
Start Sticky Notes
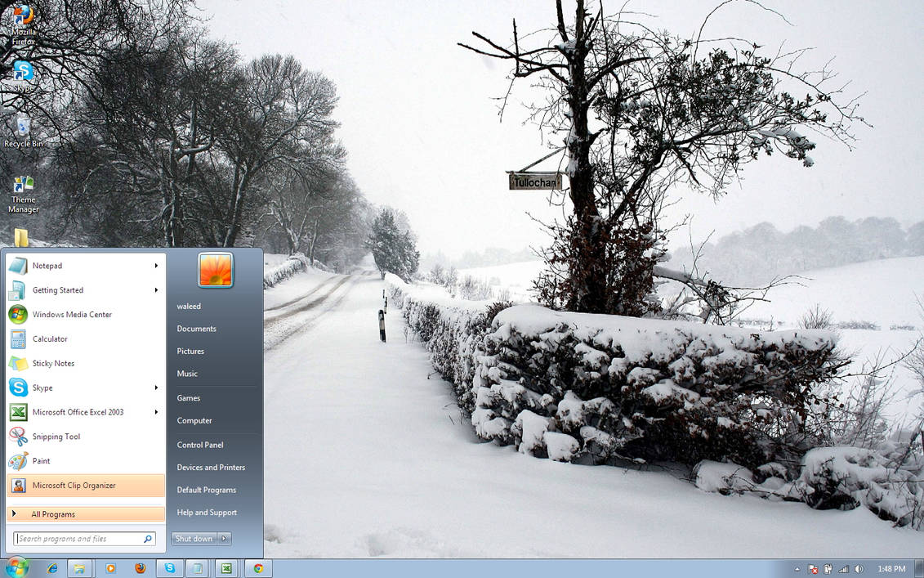[x=52, y=363]
